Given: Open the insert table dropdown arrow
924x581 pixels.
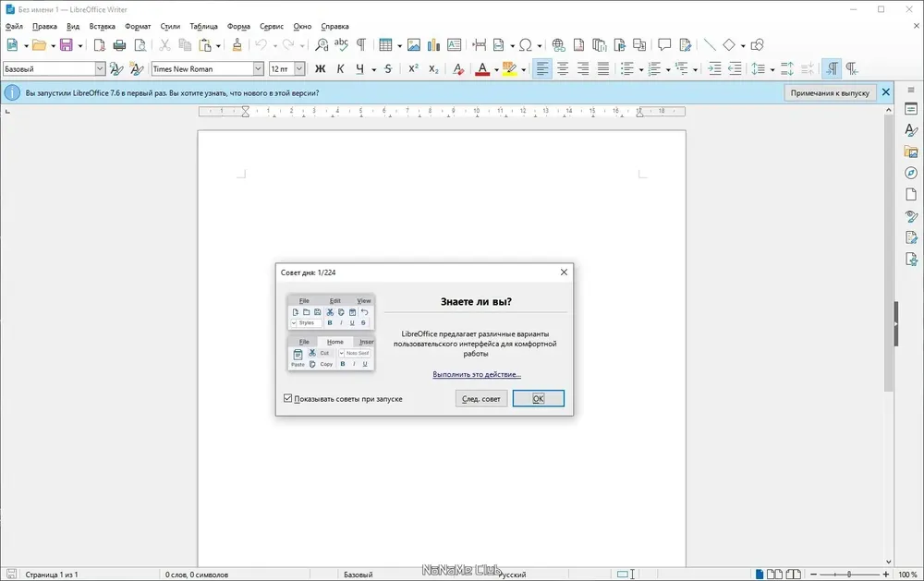Looking at the screenshot, I should coord(399,45).
